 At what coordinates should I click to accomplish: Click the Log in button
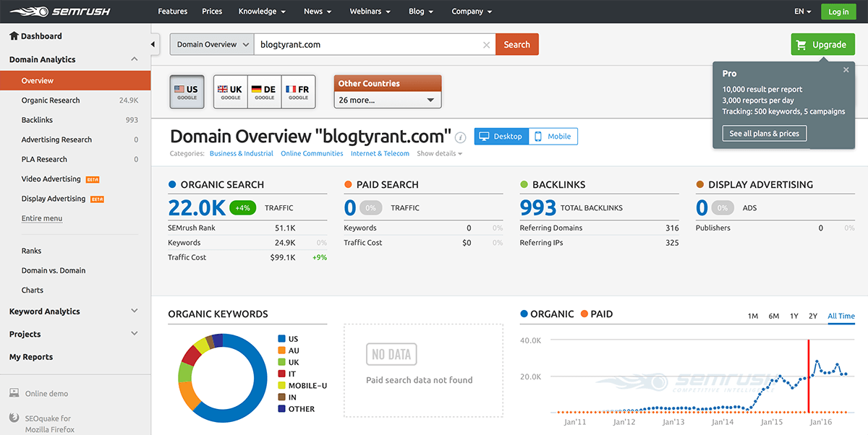pyautogui.click(x=838, y=12)
